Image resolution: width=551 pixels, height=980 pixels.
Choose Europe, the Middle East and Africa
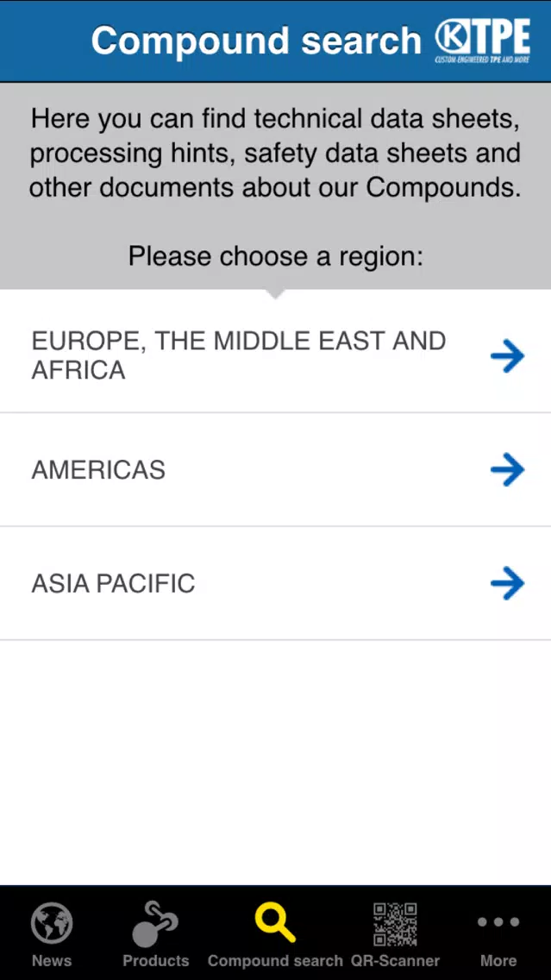[x=276, y=355]
